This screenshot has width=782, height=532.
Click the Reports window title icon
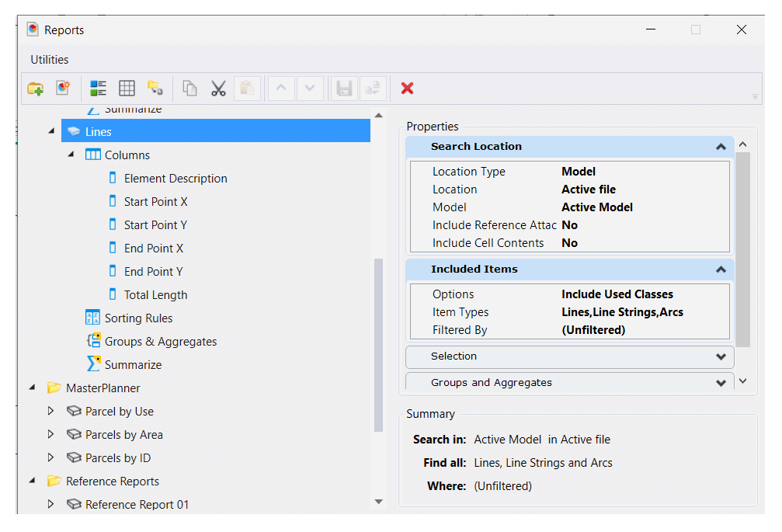(x=33, y=30)
